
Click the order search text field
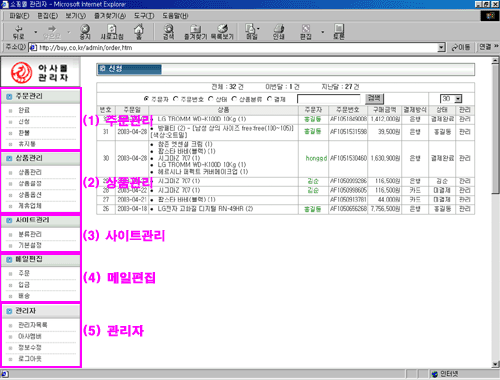coord(329,99)
